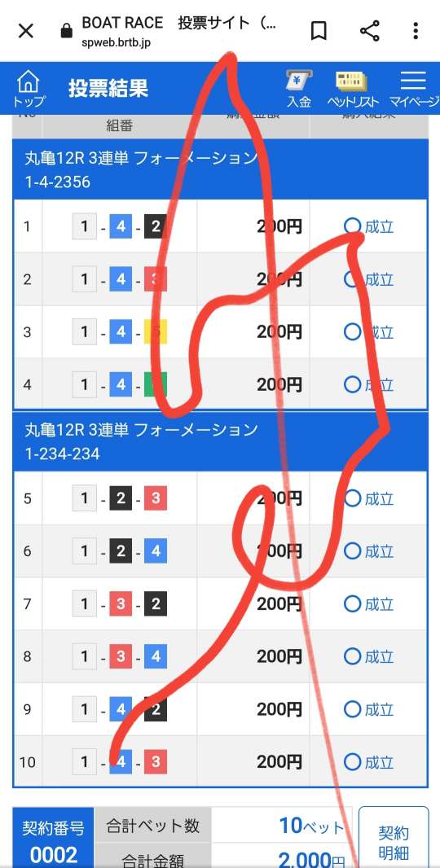The height and width of the screenshot is (868, 440).
Task: Tap the padlock site security icon
Action: (67, 30)
